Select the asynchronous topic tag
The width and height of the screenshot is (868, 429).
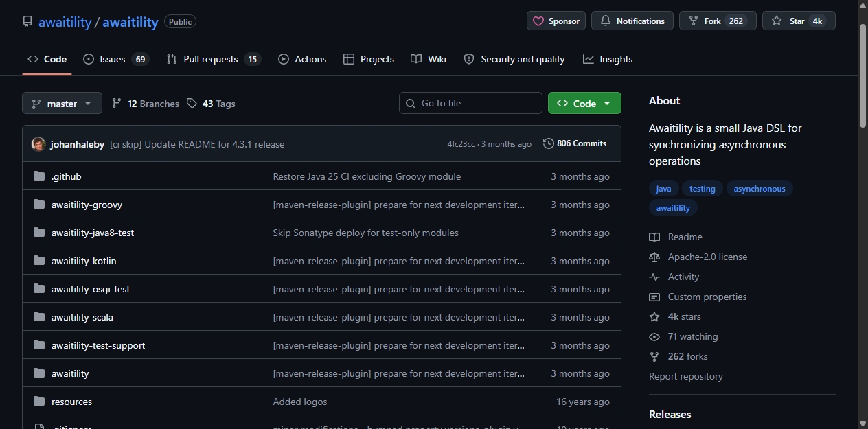759,189
